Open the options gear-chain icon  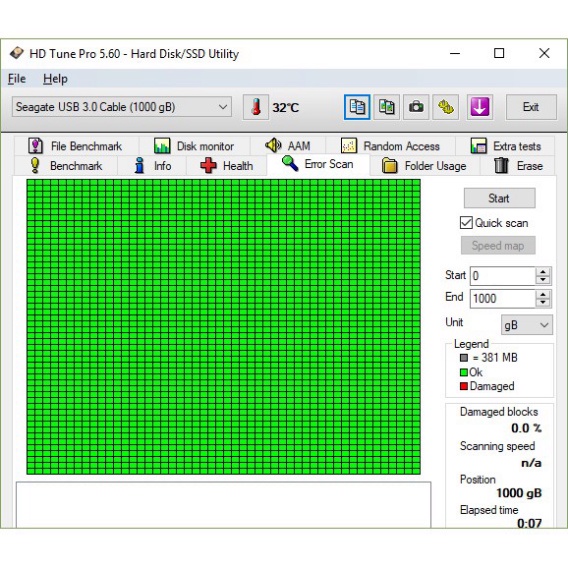(446, 107)
